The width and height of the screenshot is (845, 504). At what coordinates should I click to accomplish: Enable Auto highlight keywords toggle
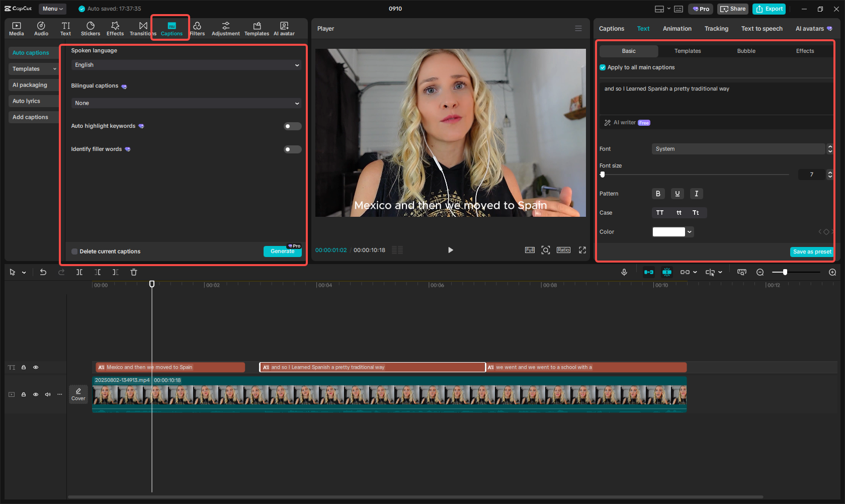292,126
